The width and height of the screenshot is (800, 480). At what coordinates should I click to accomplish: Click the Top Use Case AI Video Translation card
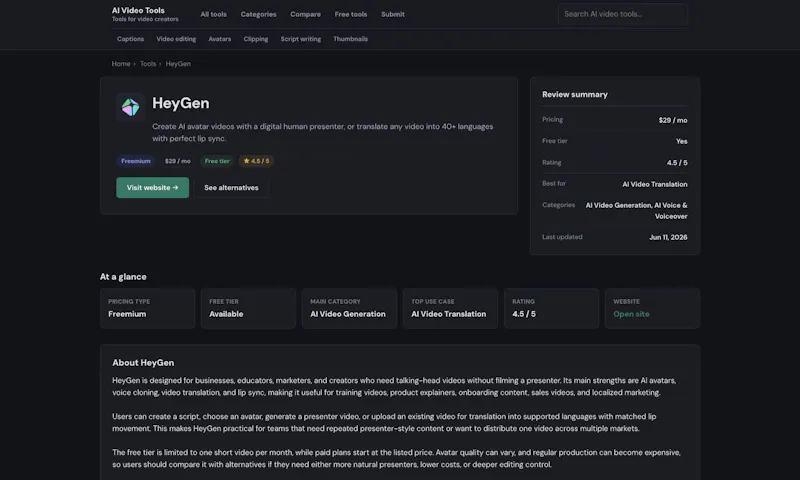click(x=450, y=308)
